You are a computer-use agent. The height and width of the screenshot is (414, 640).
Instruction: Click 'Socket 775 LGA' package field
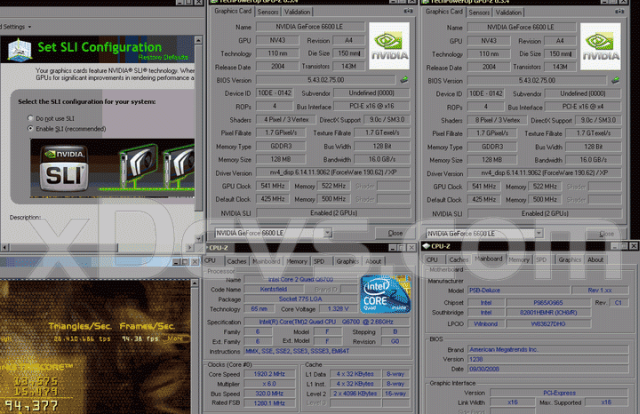[300, 299]
